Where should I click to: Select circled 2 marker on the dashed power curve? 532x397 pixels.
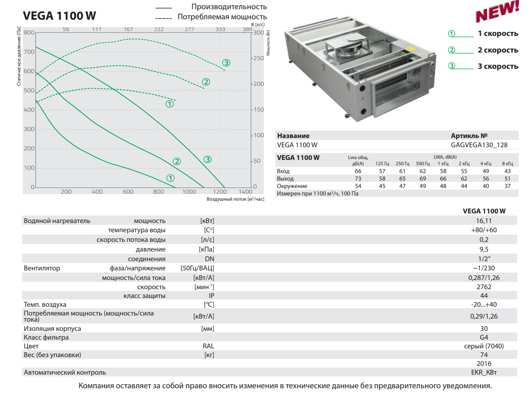(206, 82)
